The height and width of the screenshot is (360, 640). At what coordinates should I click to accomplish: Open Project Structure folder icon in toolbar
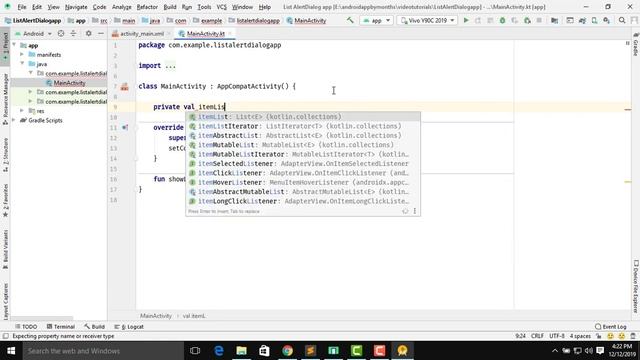click(554, 20)
